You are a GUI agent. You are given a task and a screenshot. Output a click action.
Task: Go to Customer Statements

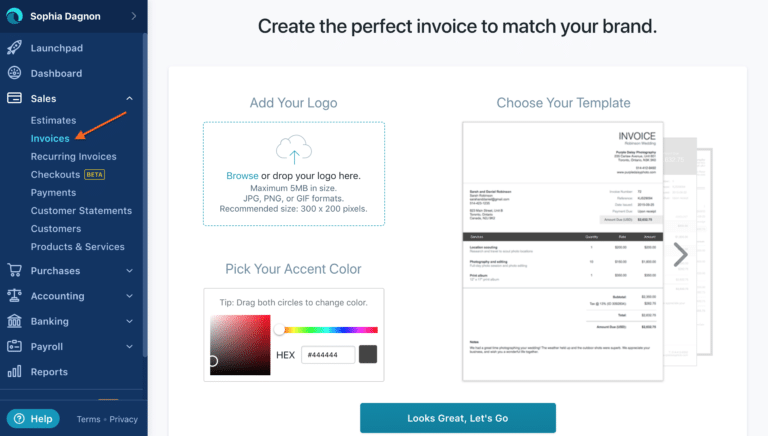click(x=81, y=211)
